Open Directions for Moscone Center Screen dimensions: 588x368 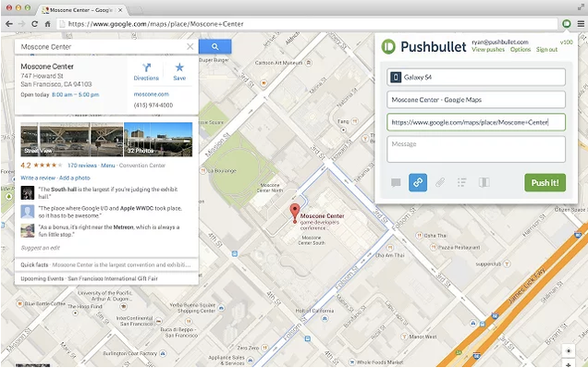click(x=146, y=71)
